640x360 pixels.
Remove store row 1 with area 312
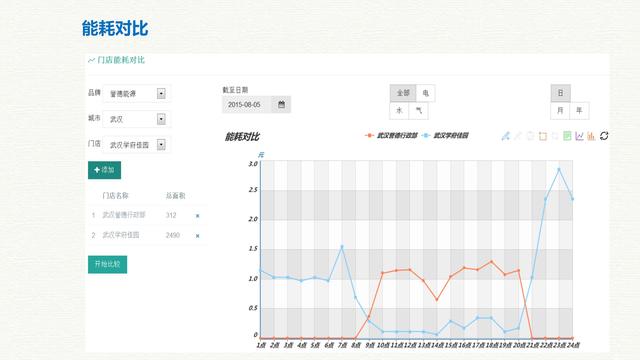(198, 216)
